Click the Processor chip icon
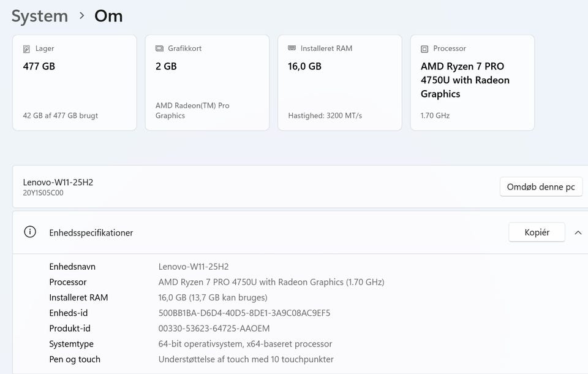The height and width of the screenshot is (374, 588). coord(424,48)
